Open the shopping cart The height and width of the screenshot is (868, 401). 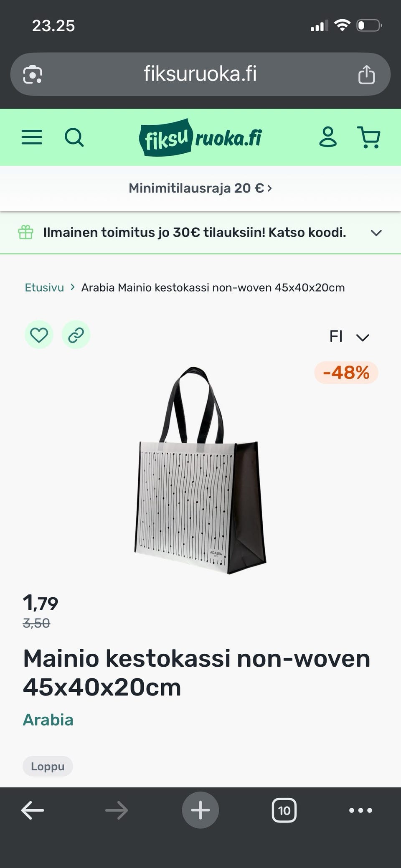click(x=369, y=137)
